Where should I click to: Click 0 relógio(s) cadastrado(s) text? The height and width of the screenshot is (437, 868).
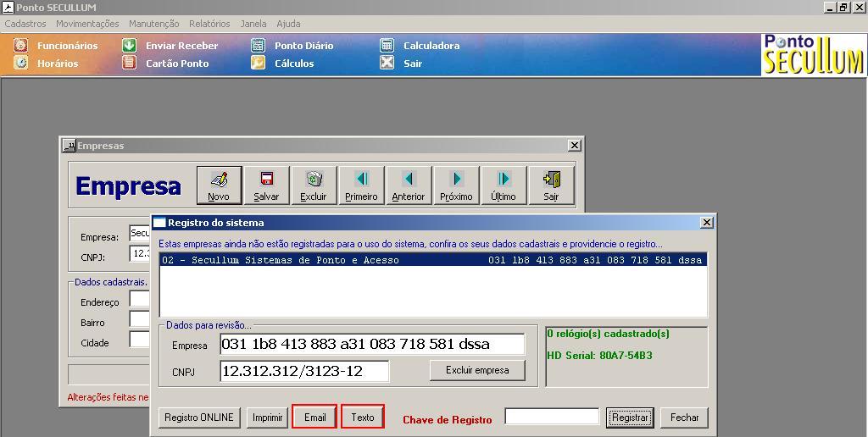tap(608, 334)
